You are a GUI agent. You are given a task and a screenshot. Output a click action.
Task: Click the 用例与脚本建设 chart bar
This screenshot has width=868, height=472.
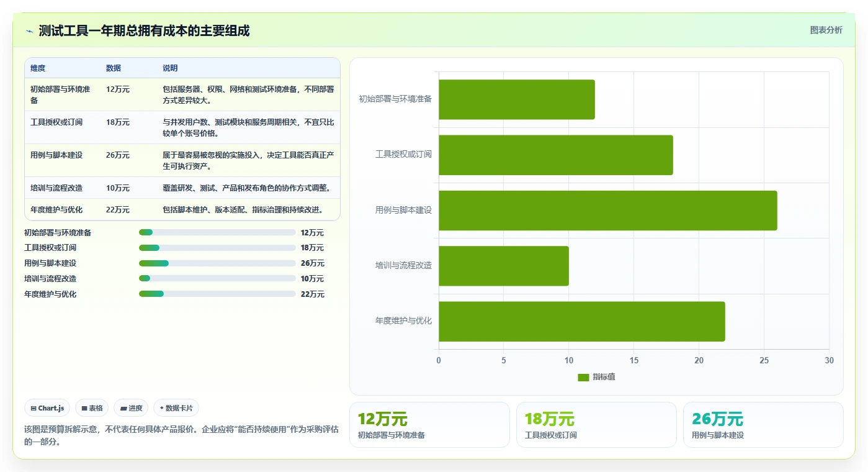tap(608, 211)
